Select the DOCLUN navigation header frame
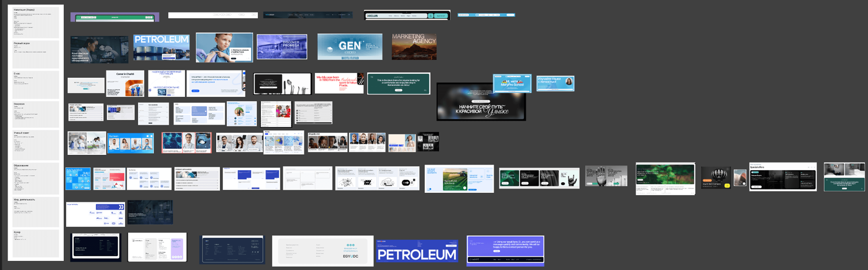868x270 pixels. [x=407, y=15]
